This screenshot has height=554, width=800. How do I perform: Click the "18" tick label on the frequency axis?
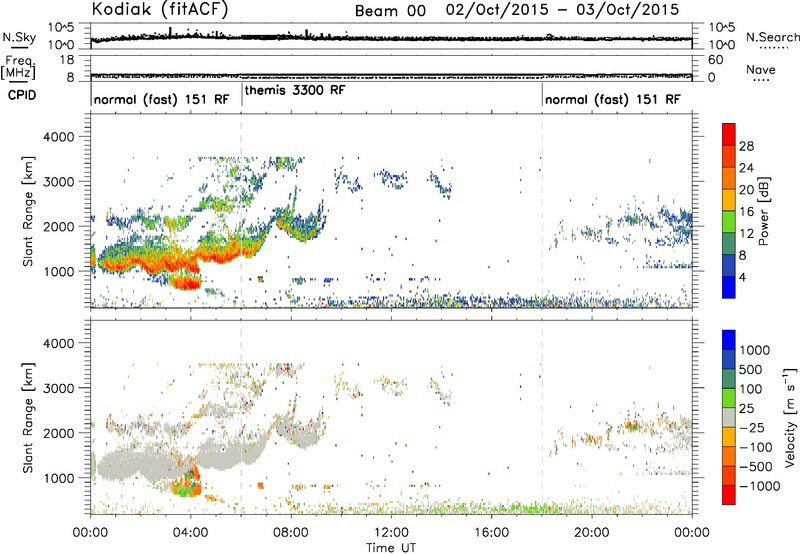67,60
